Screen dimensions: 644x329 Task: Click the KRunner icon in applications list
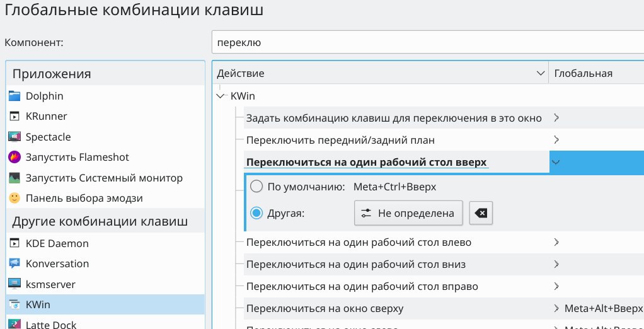14,116
